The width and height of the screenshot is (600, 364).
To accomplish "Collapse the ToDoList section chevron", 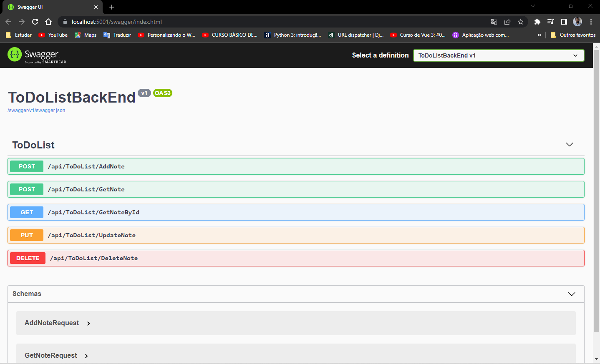I will click(569, 144).
